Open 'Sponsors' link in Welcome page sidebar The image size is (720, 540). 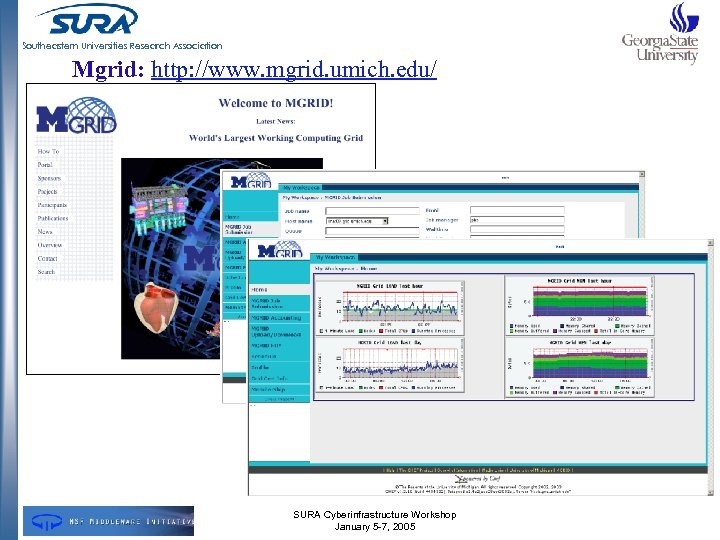pos(49,178)
